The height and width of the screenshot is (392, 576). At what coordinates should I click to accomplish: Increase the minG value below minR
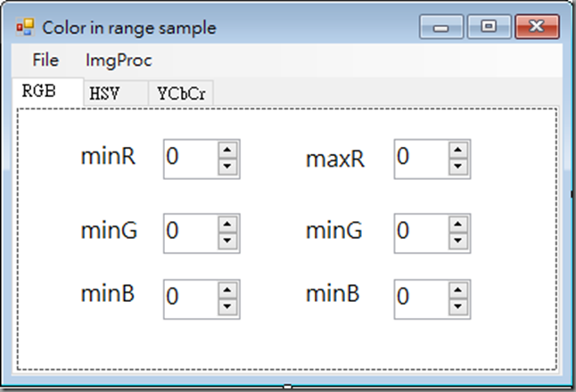[x=227, y=225]
